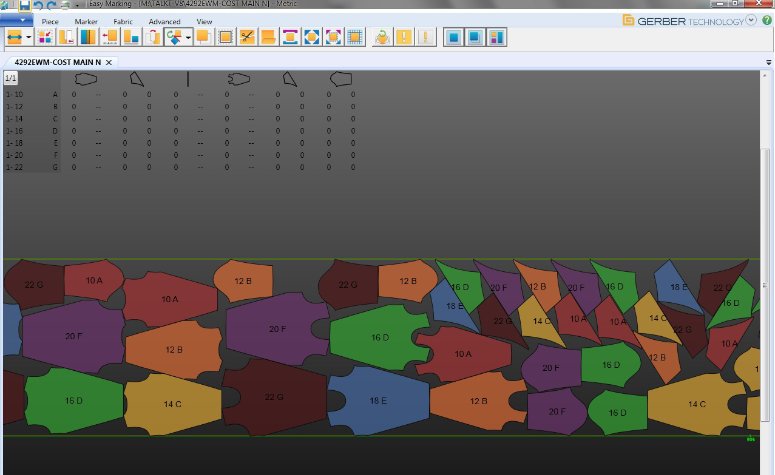Click row label "1- 12"
Image resolution: width=775 pixels, height=475 pixels.
[14, 107]
